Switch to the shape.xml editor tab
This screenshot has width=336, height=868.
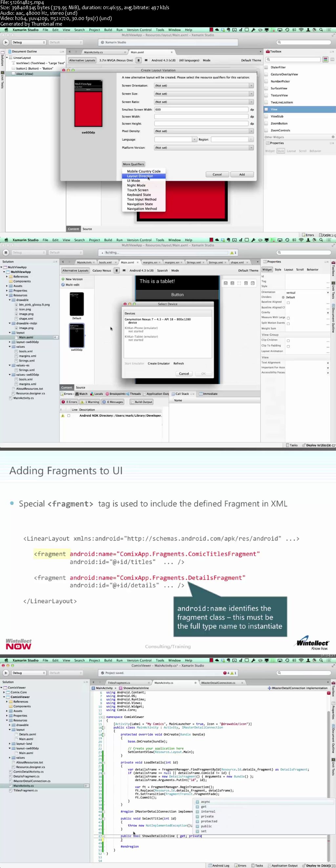coord(237,262)
